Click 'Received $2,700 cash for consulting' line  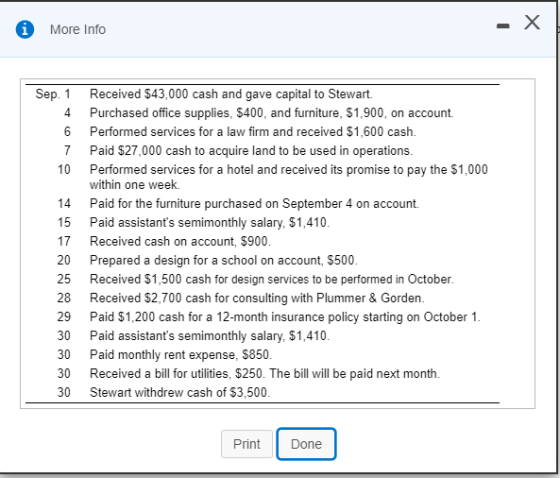(257, 298)
